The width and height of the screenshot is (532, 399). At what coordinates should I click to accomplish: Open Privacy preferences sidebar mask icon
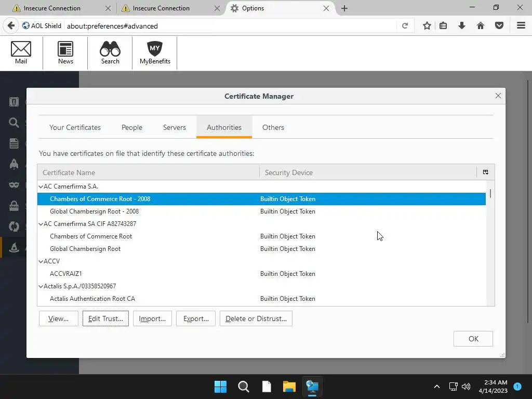click(x=14, y=185)
